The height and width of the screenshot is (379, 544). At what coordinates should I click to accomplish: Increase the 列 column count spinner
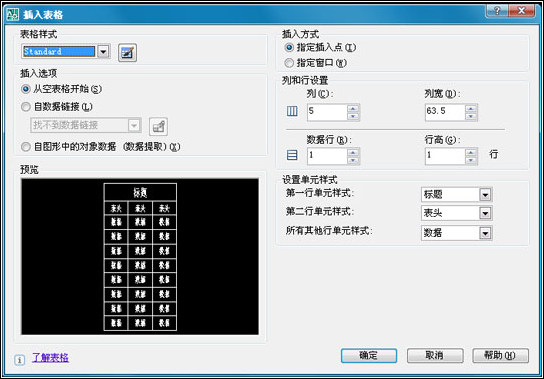[x=353, y=108]
